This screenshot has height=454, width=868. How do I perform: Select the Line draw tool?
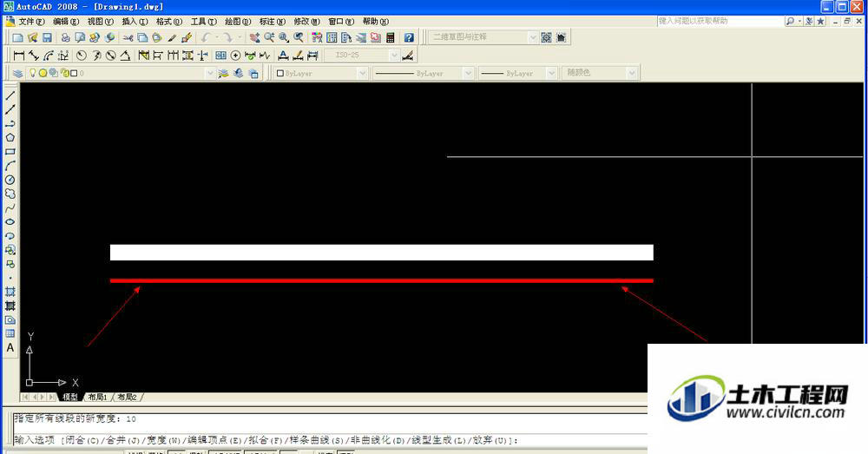10,95
